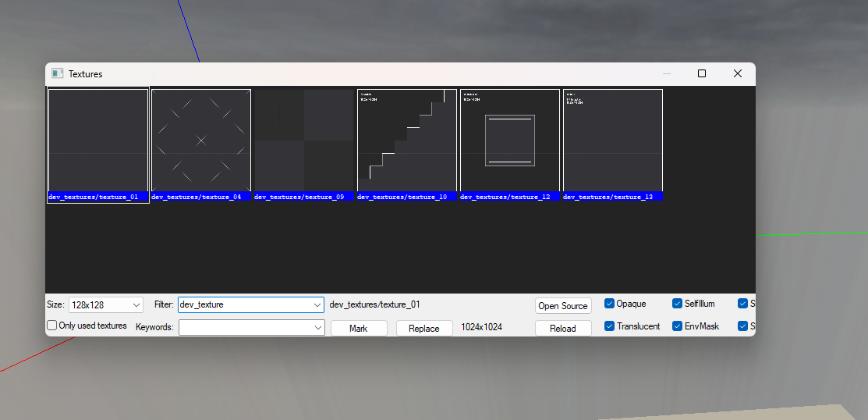868x420 pixels.
Task: Disable the SelfIllum checkbox
Action: pyautogui.click(x=678, y=304)
